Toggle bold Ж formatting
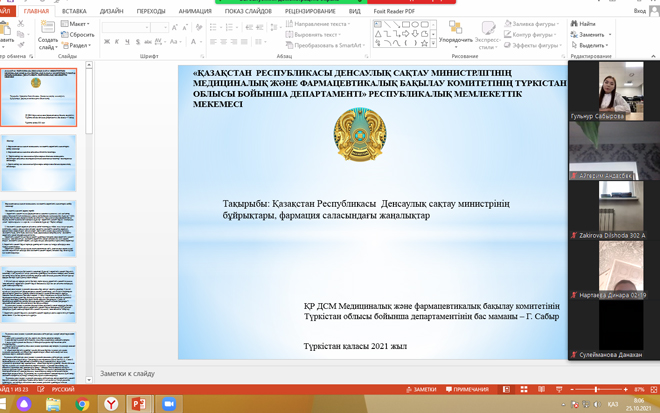Screen dimensions: 660x413 point(106,42)
